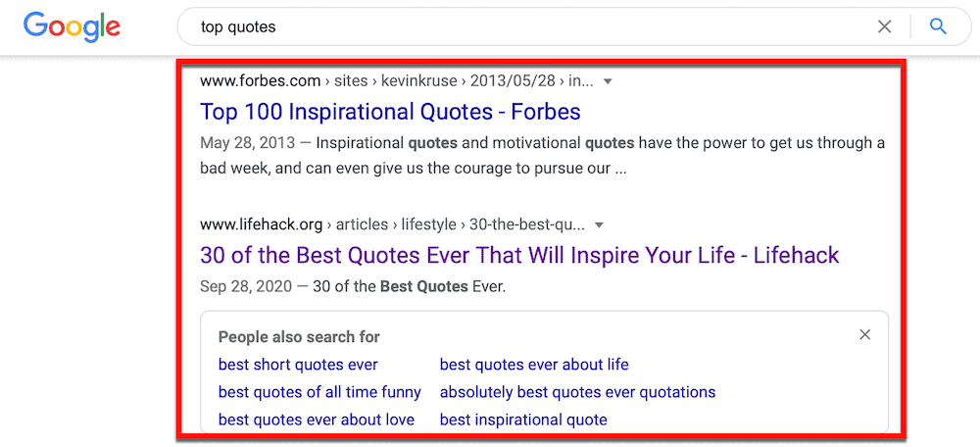
Task: Select 'best quotes ever about life' suggestion
Action: click(534, 364)
